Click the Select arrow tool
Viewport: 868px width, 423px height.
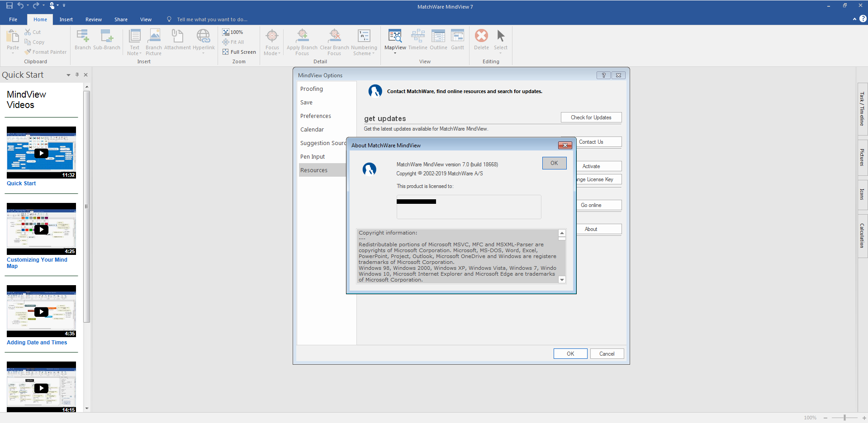pos(500,41)
